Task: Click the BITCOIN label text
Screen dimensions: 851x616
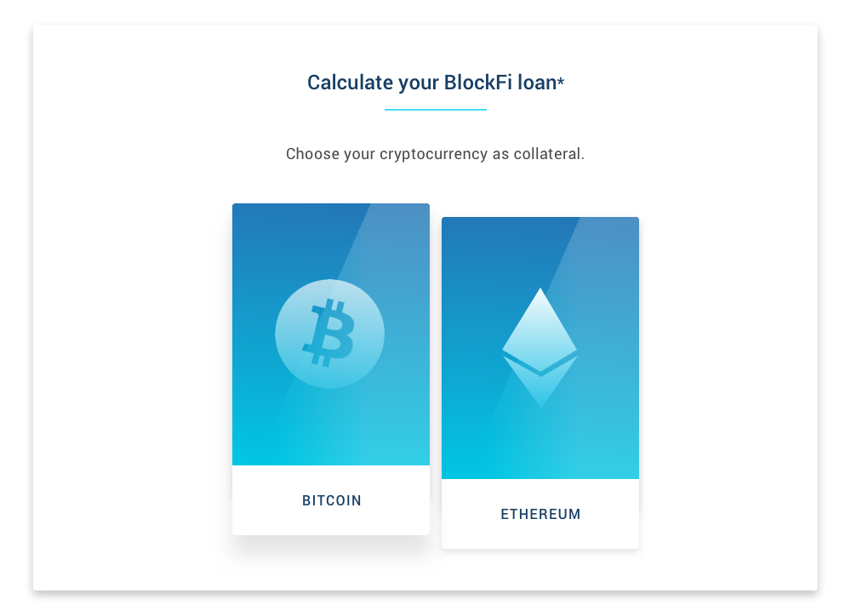Action: click(x=331, y=500)
